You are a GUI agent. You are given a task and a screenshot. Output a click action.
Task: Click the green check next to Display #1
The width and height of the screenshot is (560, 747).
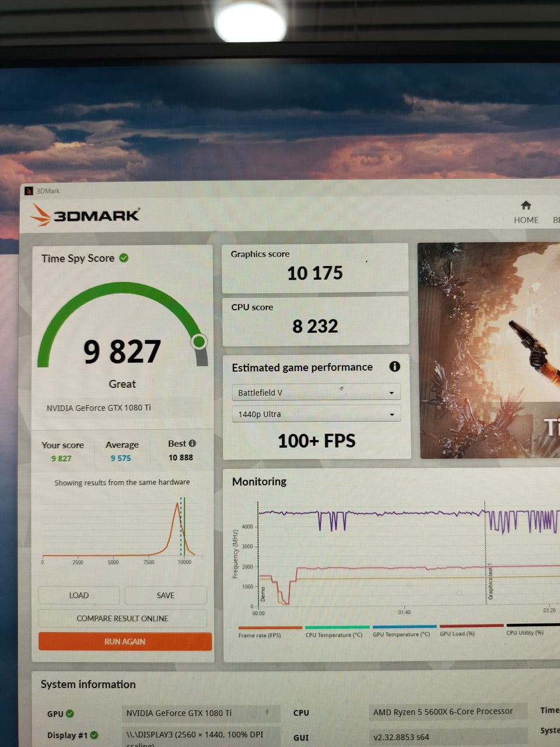[x=94, y=735]
